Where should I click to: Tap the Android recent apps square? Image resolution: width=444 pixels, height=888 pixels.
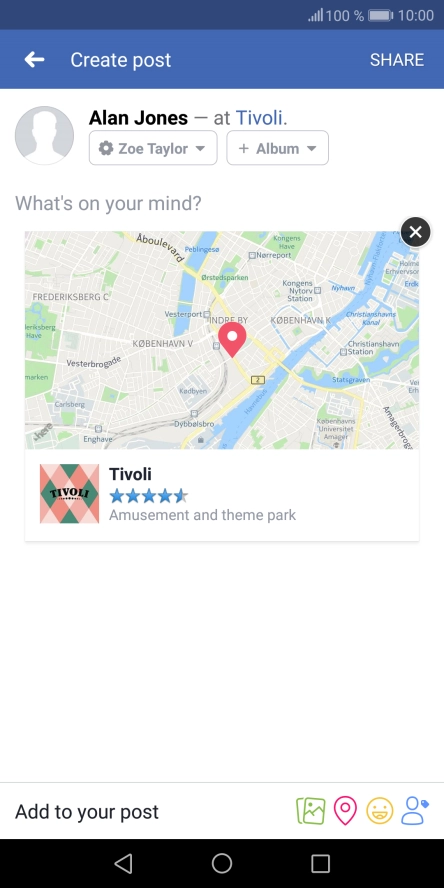(x=321, y=864)
